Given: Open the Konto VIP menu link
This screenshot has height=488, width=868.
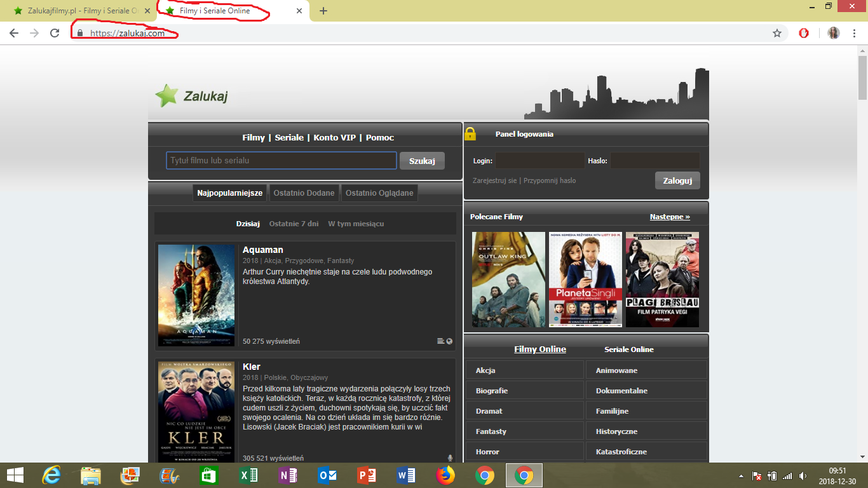Looking at the screenshot, I should pos(335,137).
